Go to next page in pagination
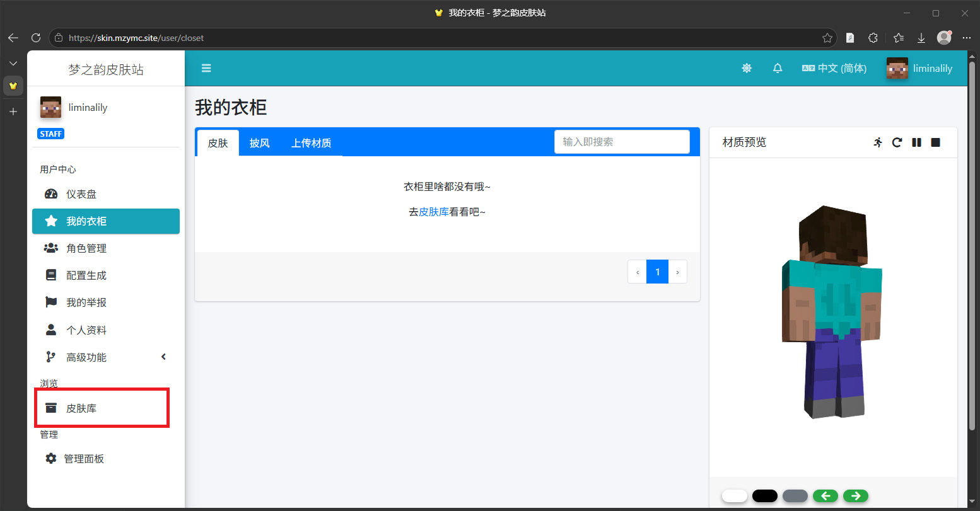Screen dimensions: 980x511 [677, 272]
